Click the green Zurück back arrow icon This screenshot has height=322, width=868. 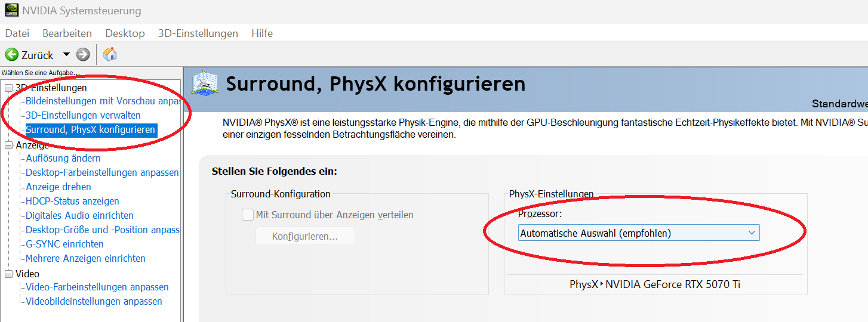11,55
